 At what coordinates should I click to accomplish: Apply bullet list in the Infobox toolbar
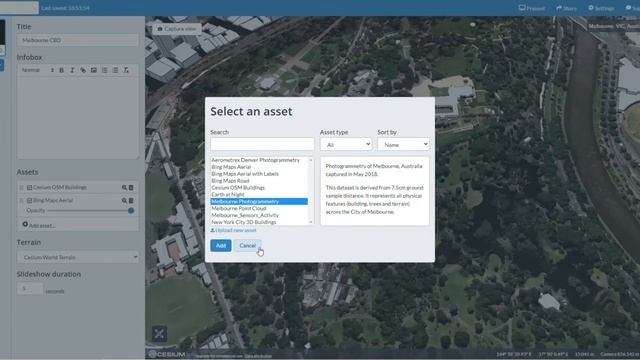116,70
